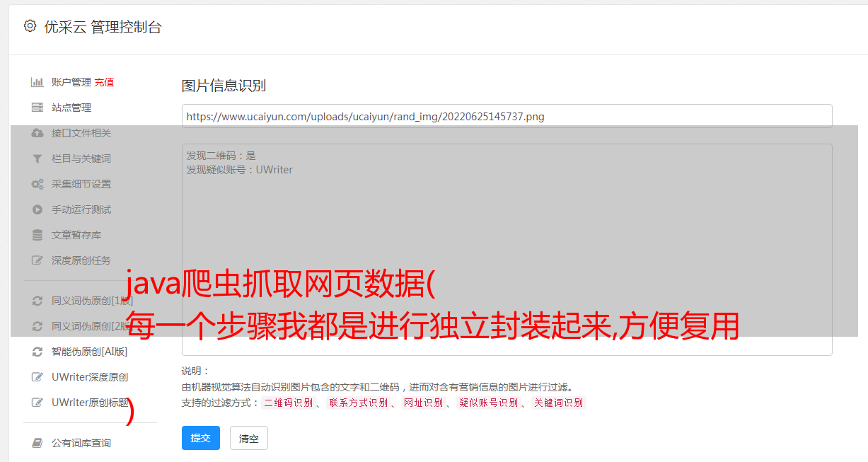Open 手动运行测试 menu item
The image size is (868, 462).
[x=81, y=209]
